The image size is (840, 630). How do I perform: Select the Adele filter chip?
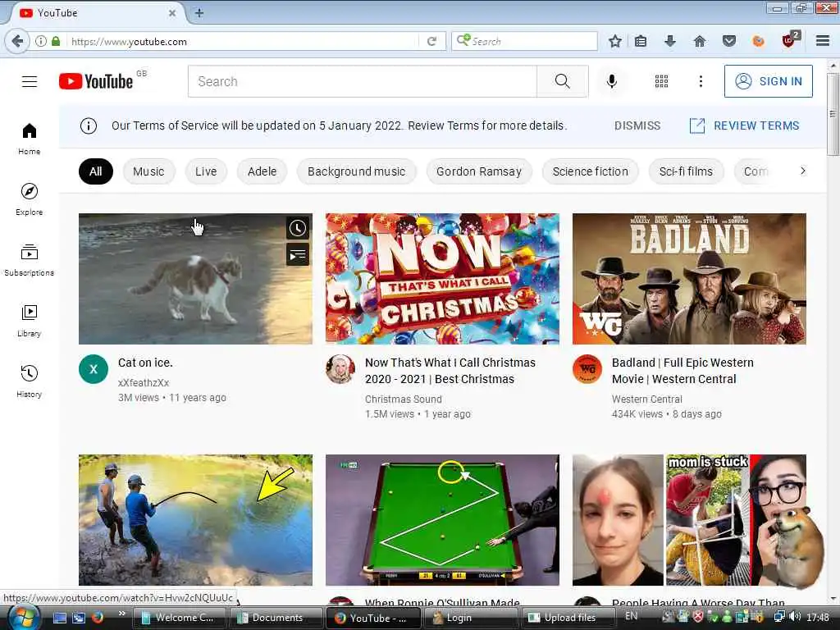click(x=262, y=171)
